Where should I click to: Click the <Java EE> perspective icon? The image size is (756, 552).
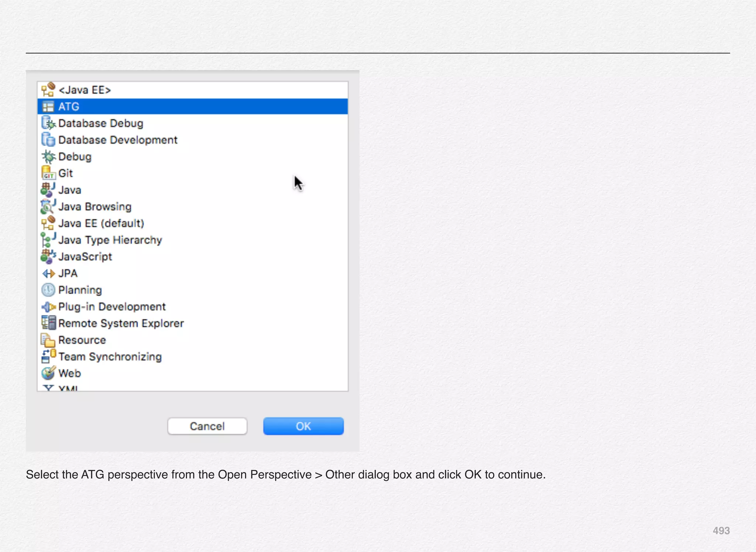pos(48,90)
